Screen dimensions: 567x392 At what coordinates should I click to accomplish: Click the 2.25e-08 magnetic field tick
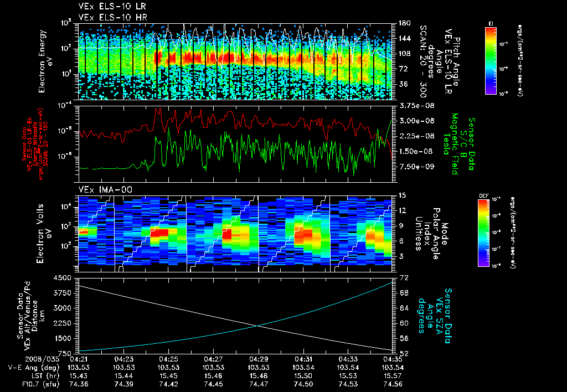pos(416,136)
